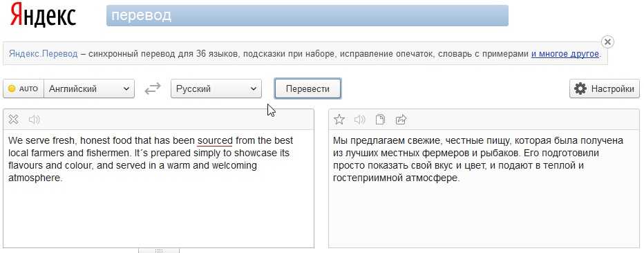644x253 pixels.
Task: Click the Перевести button
Action: tap(307, 88)
